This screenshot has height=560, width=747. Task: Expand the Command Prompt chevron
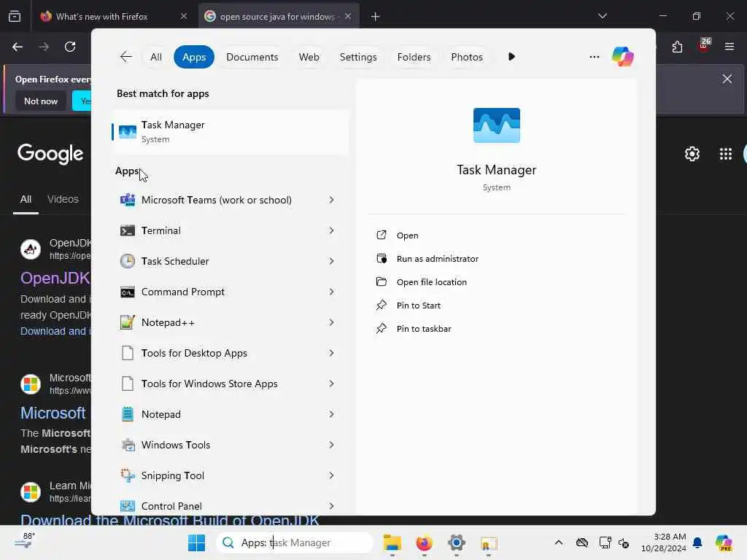click(x=332, y=292)
